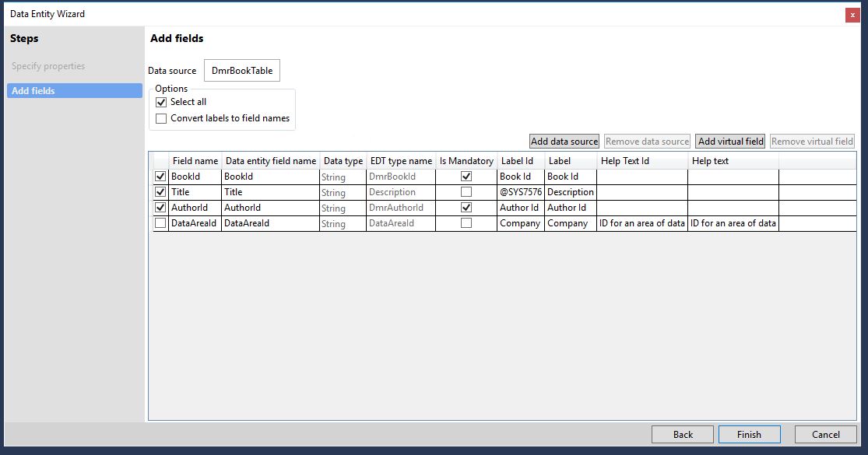Cancel the Data Entity Wizard
The image size is (868, 455).
pyautogui.click(x=825, y=434)
